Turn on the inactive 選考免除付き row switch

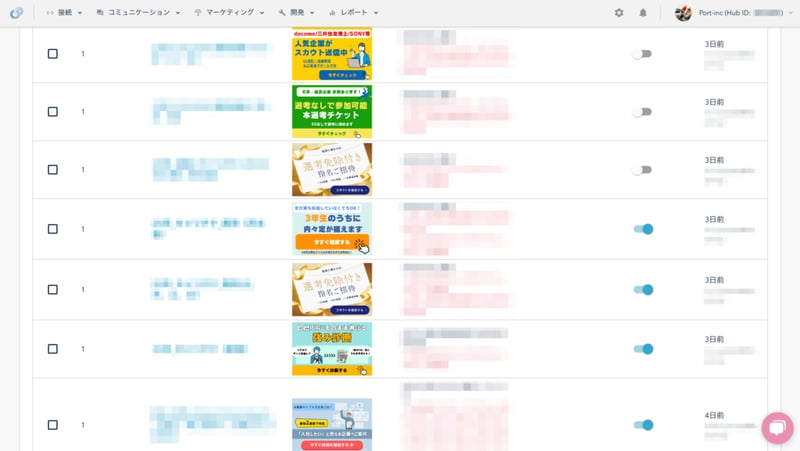(642, 169)
